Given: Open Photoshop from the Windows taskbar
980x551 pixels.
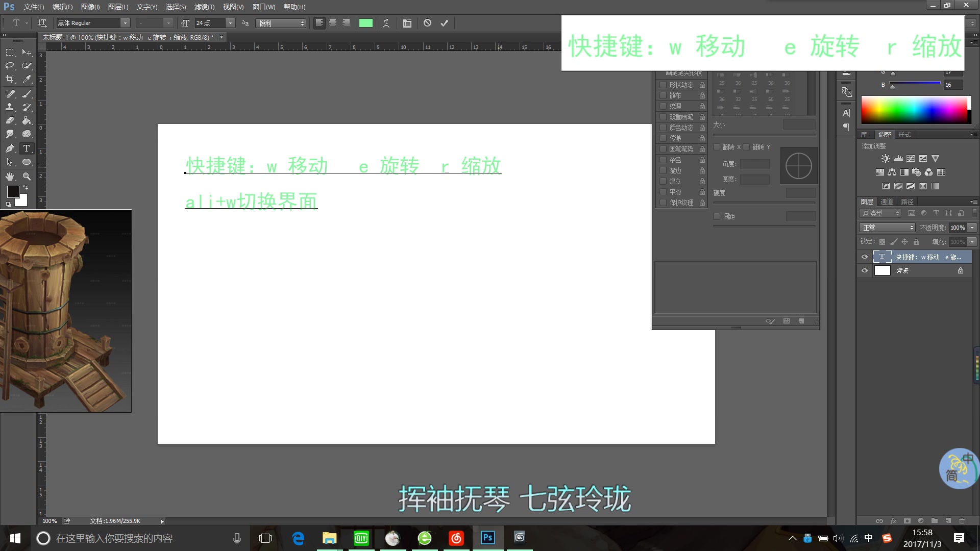Looking at the screenshot, I should point(487,538).
